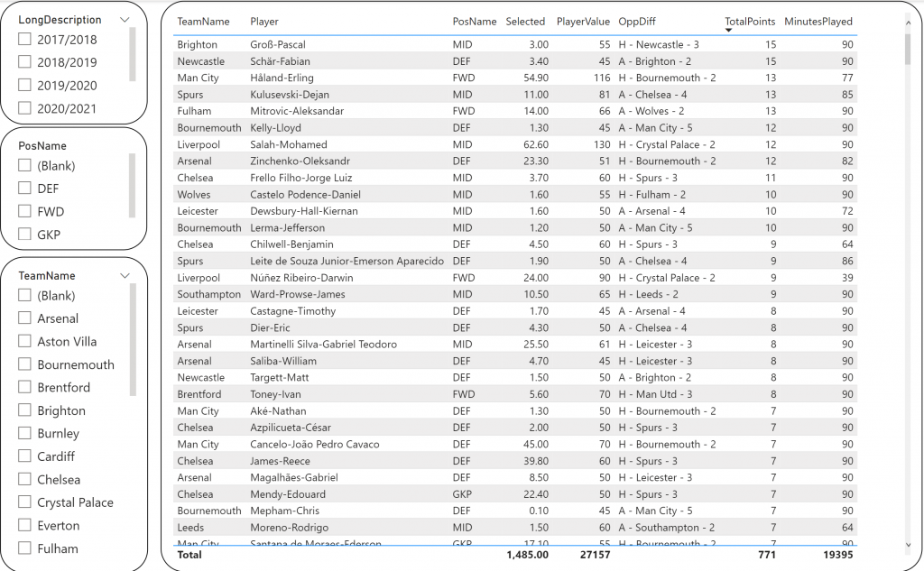
Task: Tick the 2018/2019 season checkbox
Action: coord(24,62)
